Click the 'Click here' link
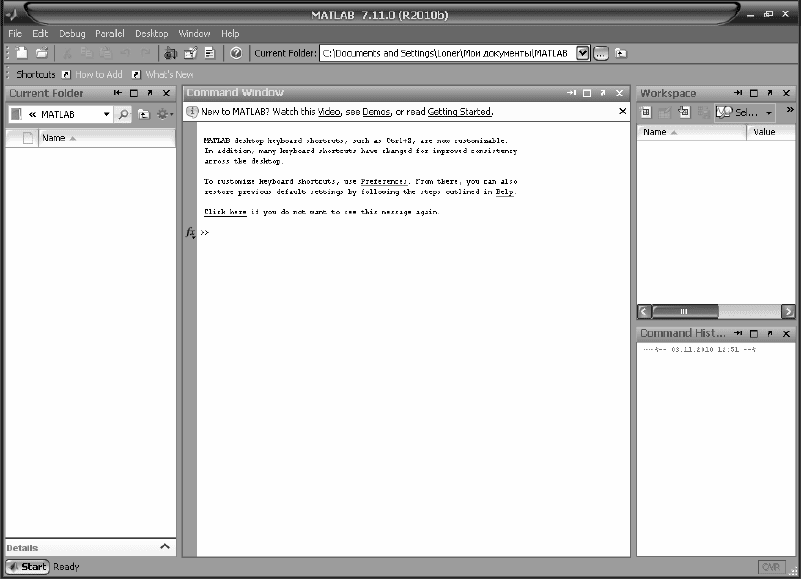The image size is (801, 579). tap(225, 212)
